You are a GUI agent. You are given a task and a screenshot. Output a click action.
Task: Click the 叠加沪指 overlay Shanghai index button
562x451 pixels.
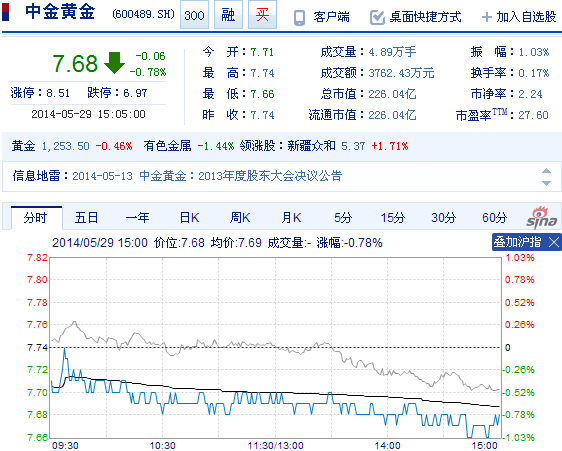coord(517,242)
